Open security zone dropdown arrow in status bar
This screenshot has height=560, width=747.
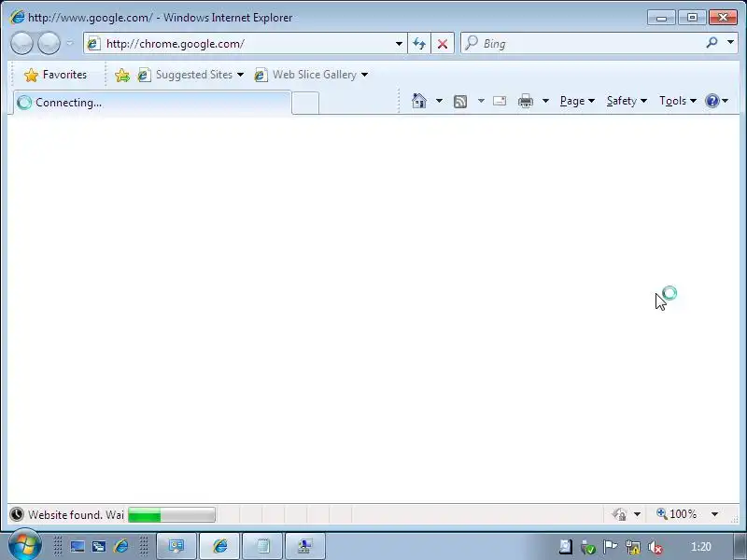[637, 514]
